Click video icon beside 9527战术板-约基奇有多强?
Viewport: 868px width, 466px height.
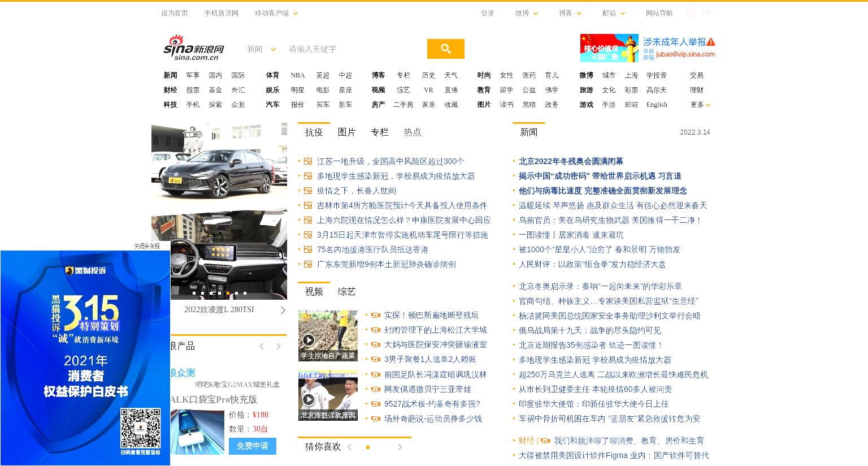pos(376,404)
